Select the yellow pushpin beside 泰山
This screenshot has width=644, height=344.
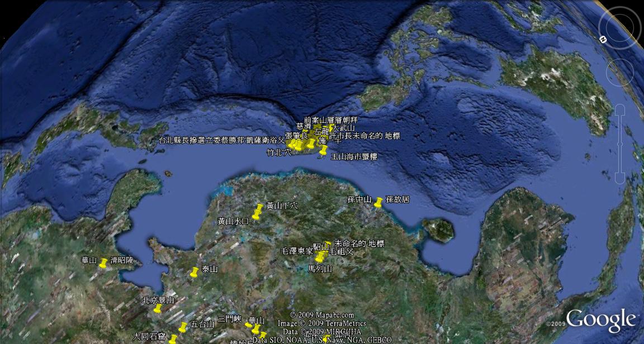click(195, 272)
